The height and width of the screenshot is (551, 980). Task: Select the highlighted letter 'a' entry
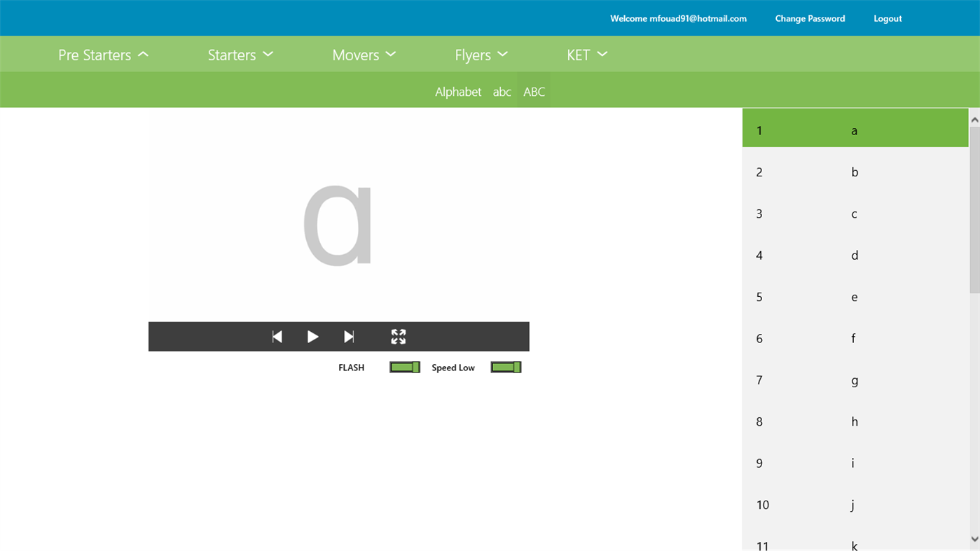pyautogui.click(x=855, y=130)
